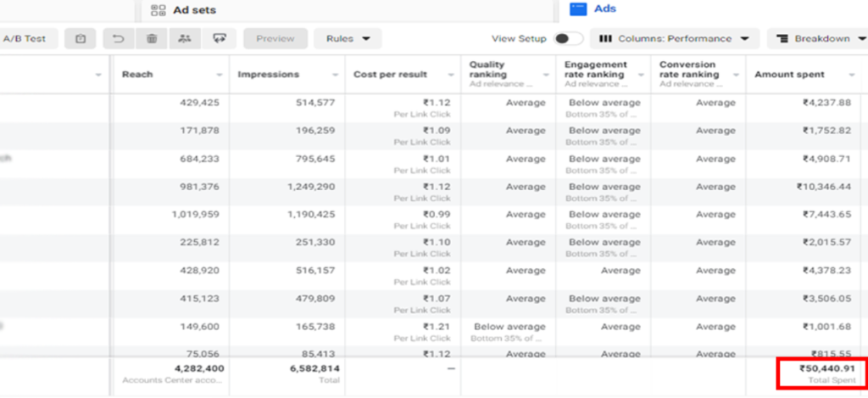Open the Columns: Performance dropdown
The width and height of the screenshot is (868, 398).
674,38
